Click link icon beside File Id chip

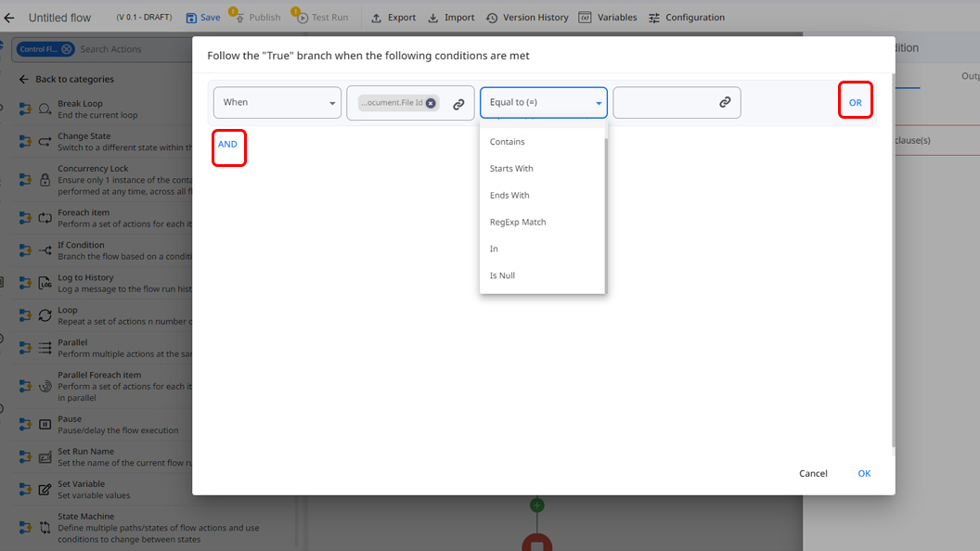click(x=458, y=104)
